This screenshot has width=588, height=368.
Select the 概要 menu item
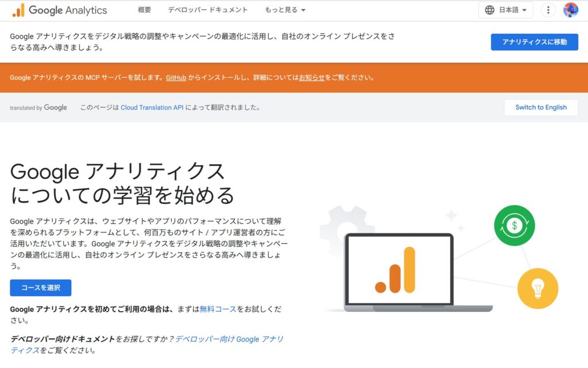tap(144, 10)
